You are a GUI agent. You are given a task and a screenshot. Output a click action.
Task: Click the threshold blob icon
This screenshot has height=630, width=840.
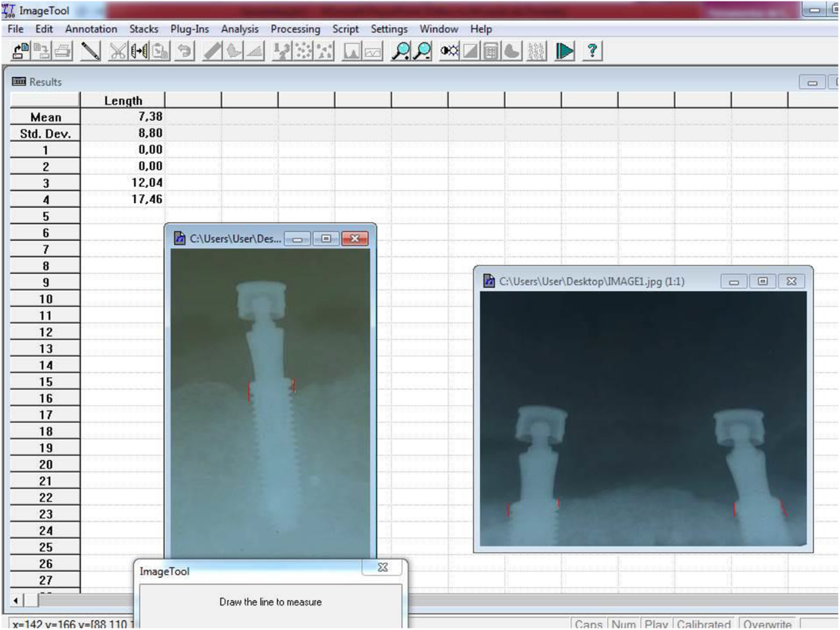coord(512,52)
